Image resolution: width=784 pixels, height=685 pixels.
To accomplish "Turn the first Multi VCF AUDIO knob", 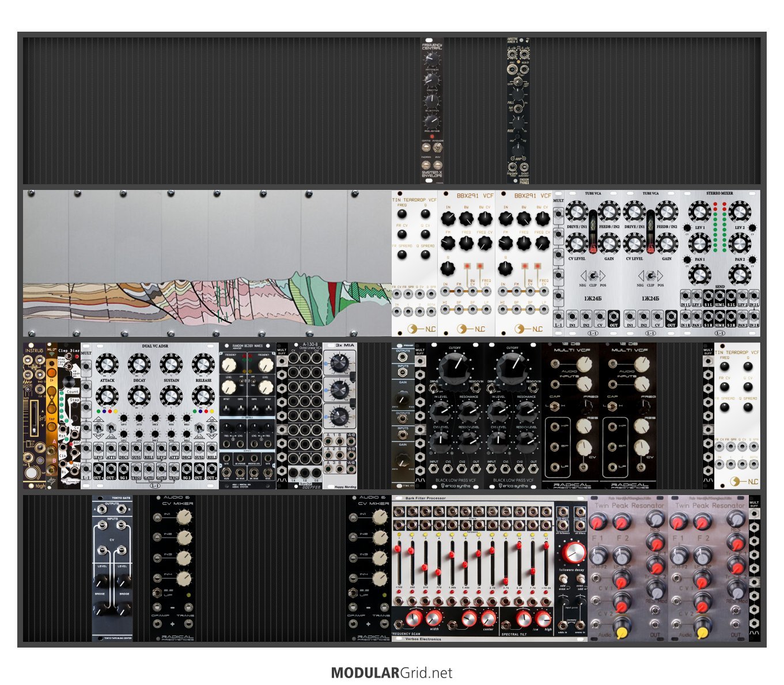I will pyautogui.click(x=584, y=364).
